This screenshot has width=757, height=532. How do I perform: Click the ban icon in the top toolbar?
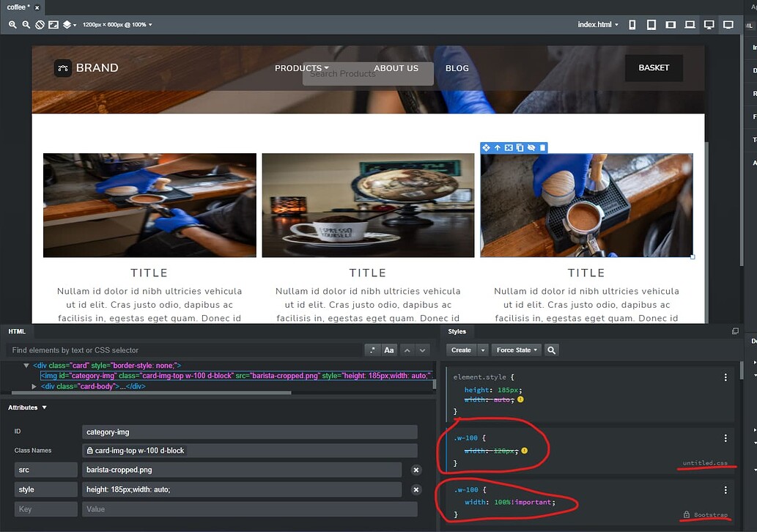click(x=40, y=24)
